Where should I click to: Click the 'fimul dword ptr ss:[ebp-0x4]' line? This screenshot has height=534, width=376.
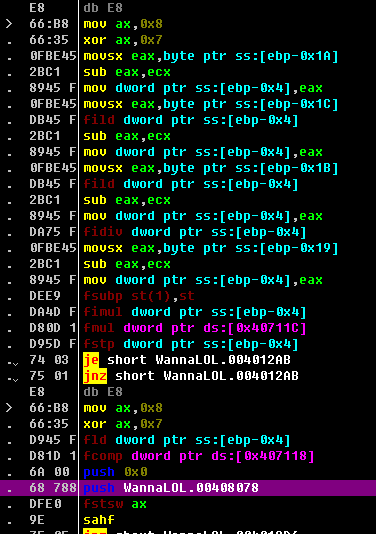click(x=195, y=312)
